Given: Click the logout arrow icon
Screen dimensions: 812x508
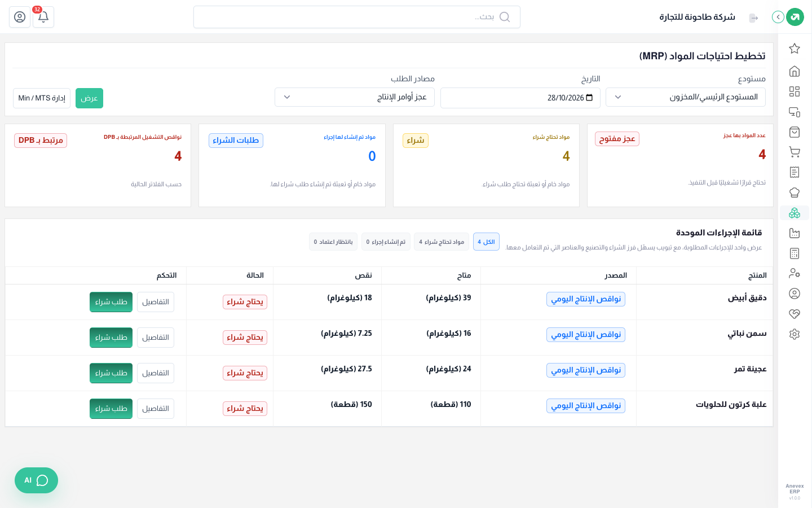Looking at the screenshot, I should point(753,18).
